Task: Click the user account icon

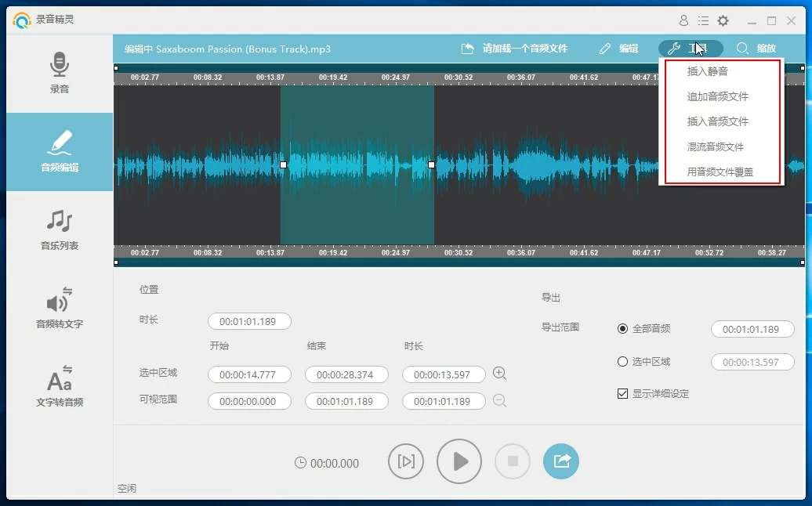Action: 683,21
